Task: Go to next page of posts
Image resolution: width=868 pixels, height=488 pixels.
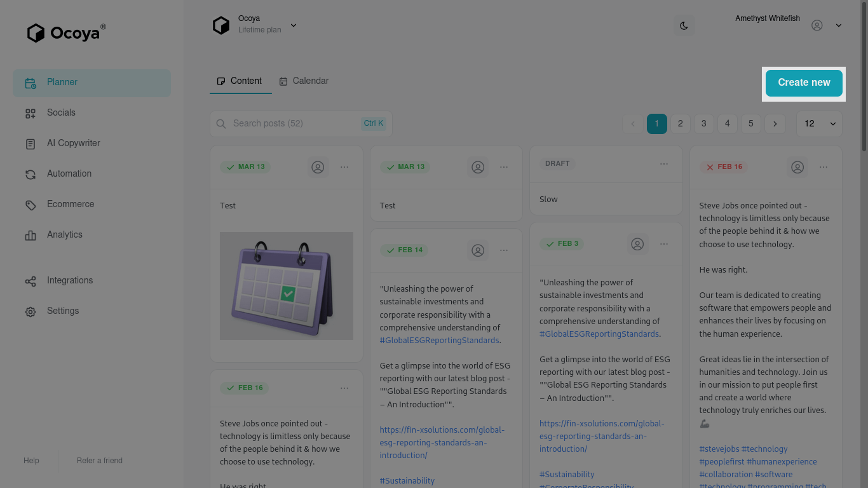Action: point(775,124)
